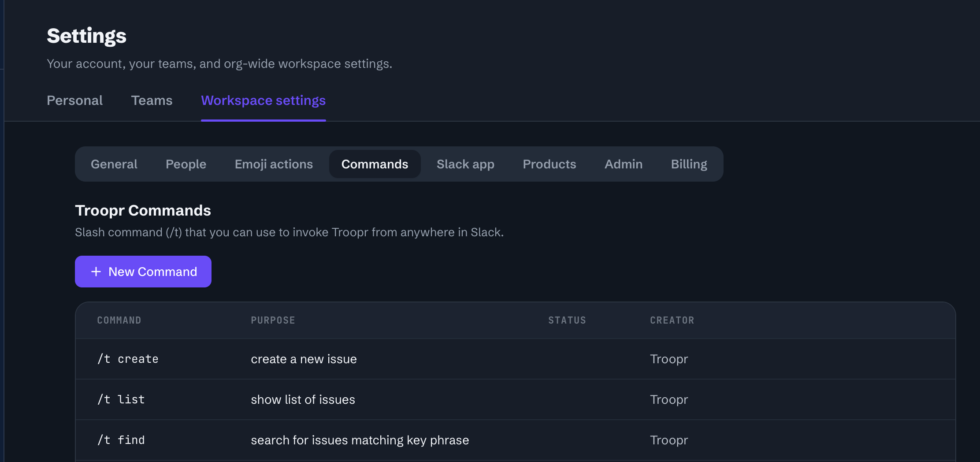The image size is (980, 462).
Task: Switch to the Products sub-tab
Action: 549,164
